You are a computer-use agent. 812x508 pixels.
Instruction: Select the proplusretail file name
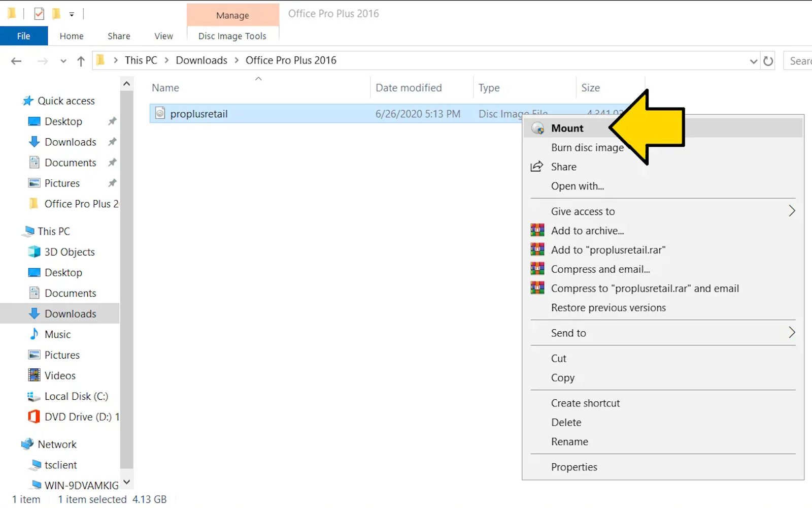point(199,114)
